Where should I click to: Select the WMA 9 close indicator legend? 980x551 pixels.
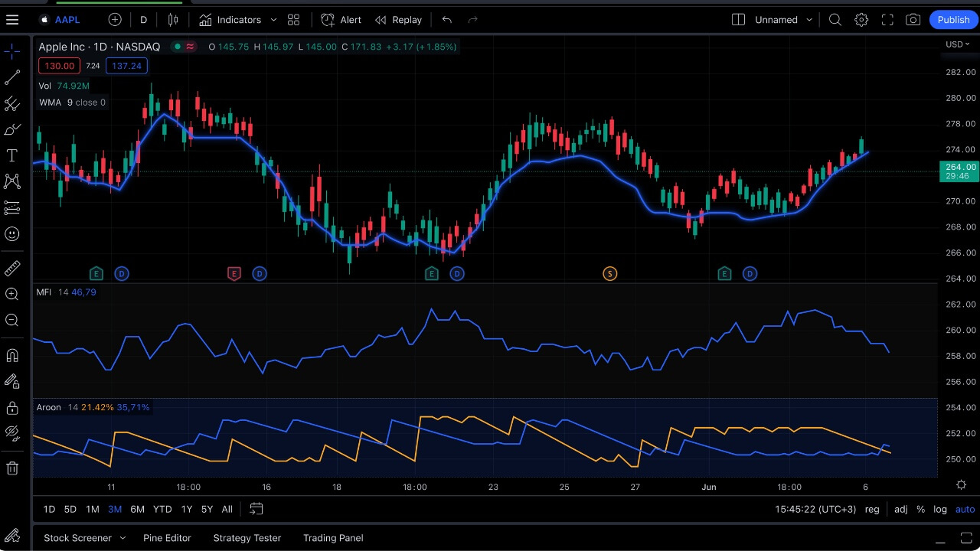72,103
